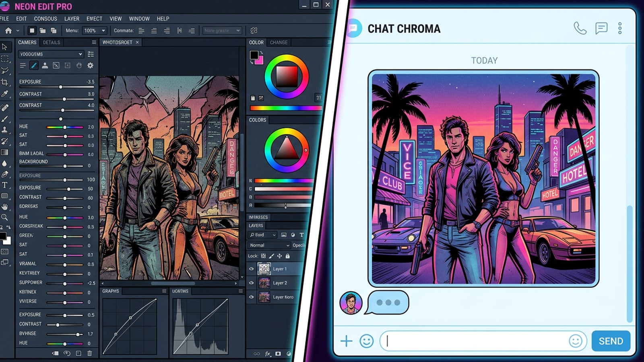The height and width of the screenshot is (362, 644).
Task: Select the Blur droplet tool
Action: [5, 163]
